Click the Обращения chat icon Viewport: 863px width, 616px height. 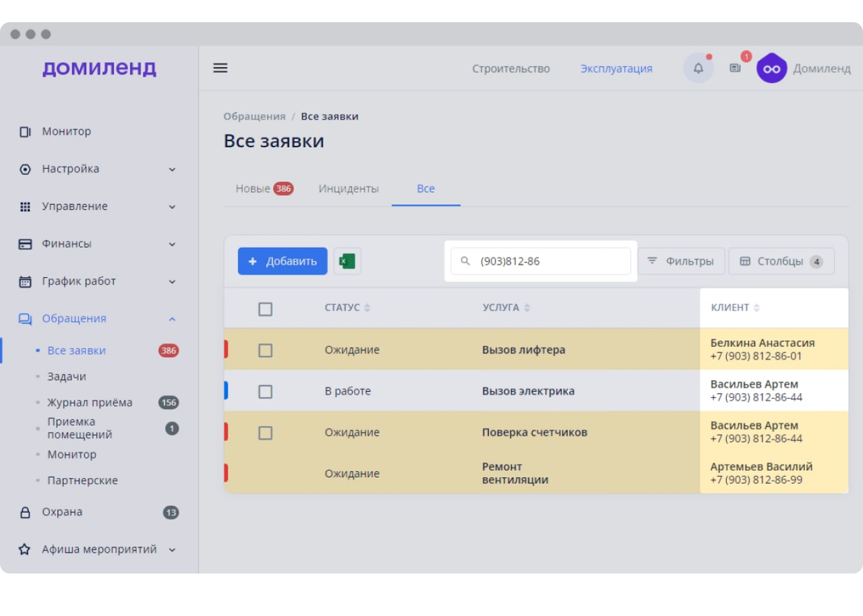(x=25, y=319)
